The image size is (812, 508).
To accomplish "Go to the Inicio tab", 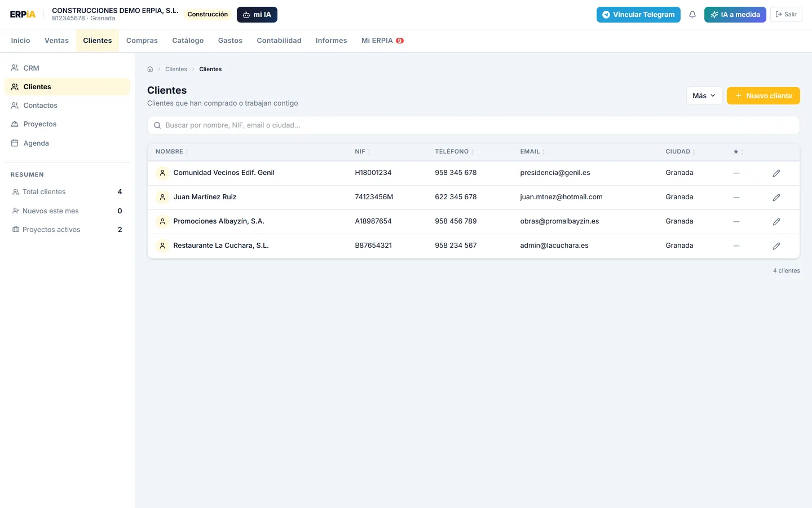I will [21, 41].
